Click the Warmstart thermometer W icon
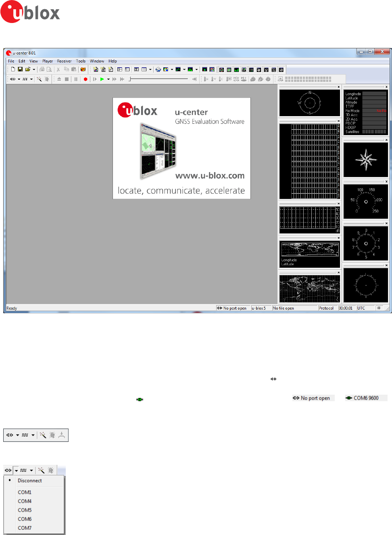The image size is (392, 535). coord(213,79)
